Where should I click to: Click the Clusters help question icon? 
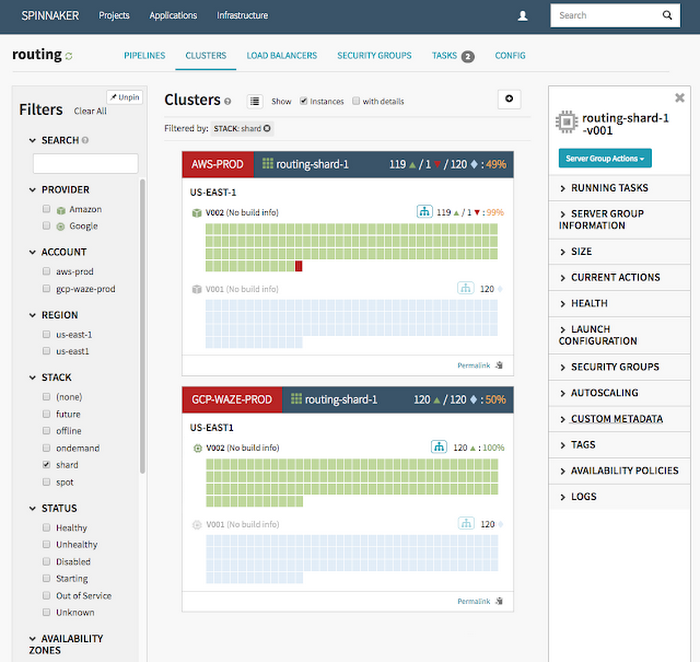228,101
